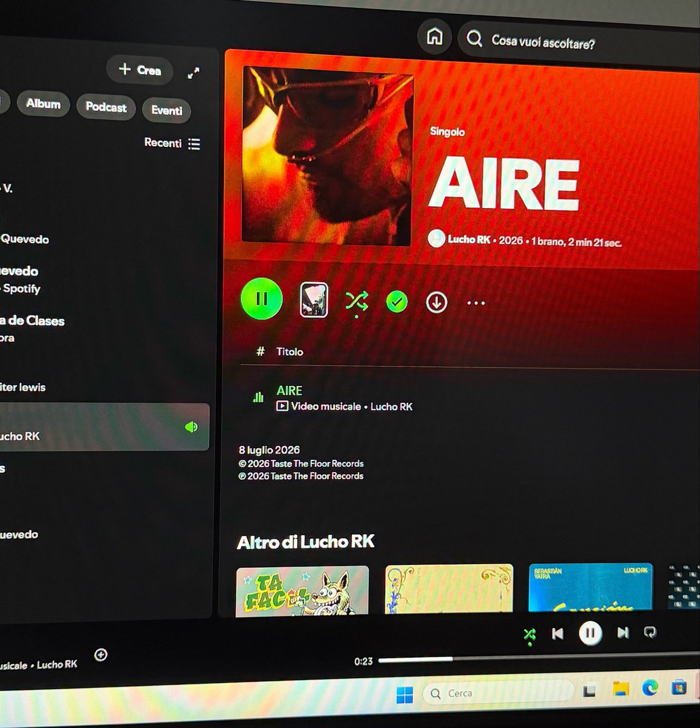Open Lucho RK link in the track row
The height and width of the screenshot is (728, 700).
coord(391,406)
